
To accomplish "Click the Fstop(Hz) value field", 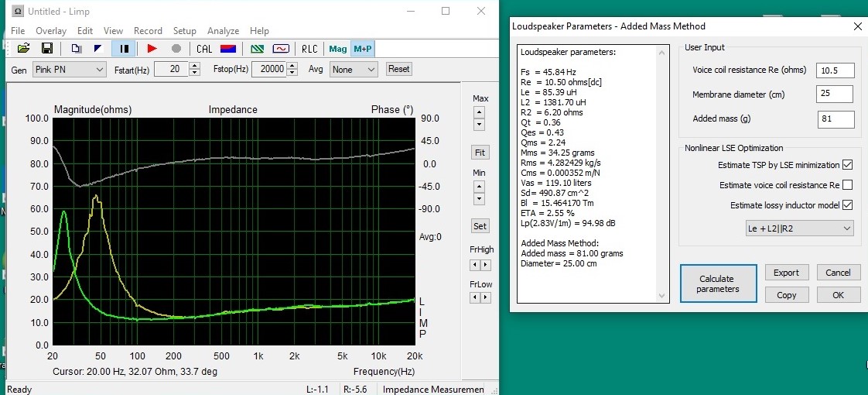I will 269,69.
